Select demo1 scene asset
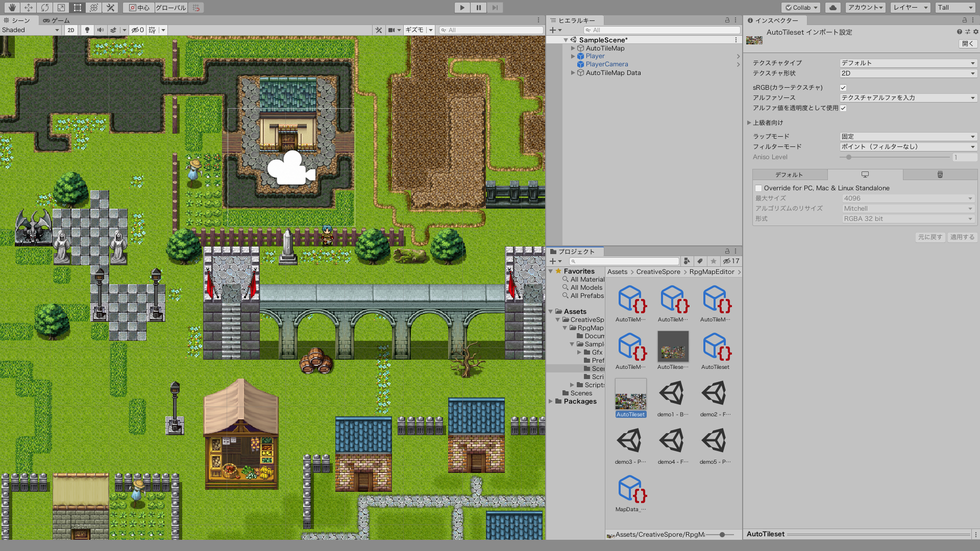This screenshot has width=980, height=551. 673,394
